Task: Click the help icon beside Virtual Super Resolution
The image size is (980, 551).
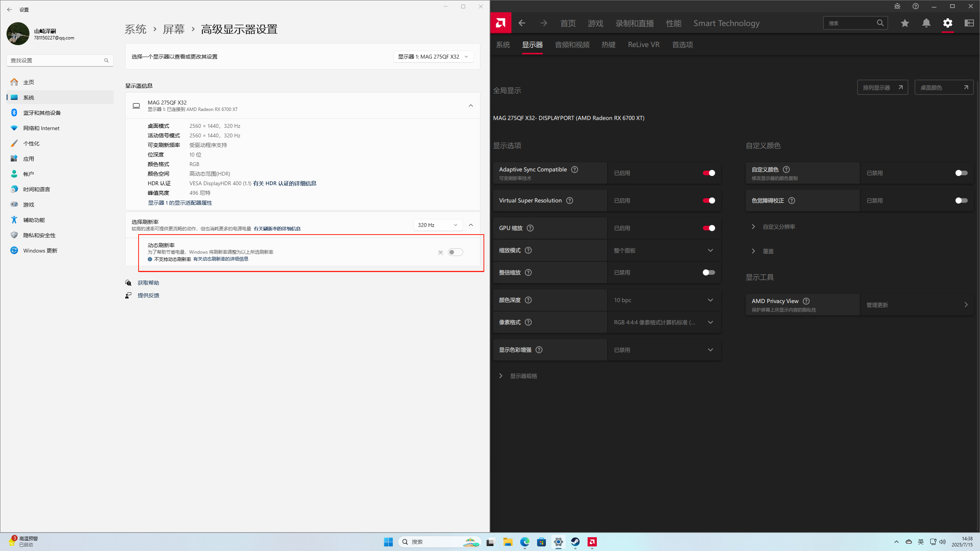Action: [570, 201]
